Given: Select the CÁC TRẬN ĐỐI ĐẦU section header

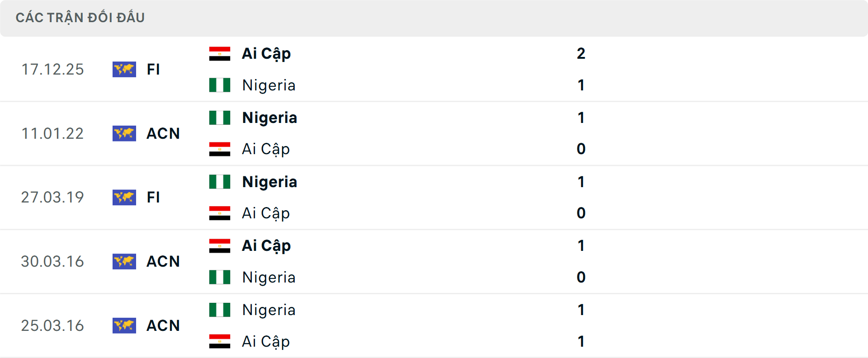Looking at the screenshot, I should (80, 18).
